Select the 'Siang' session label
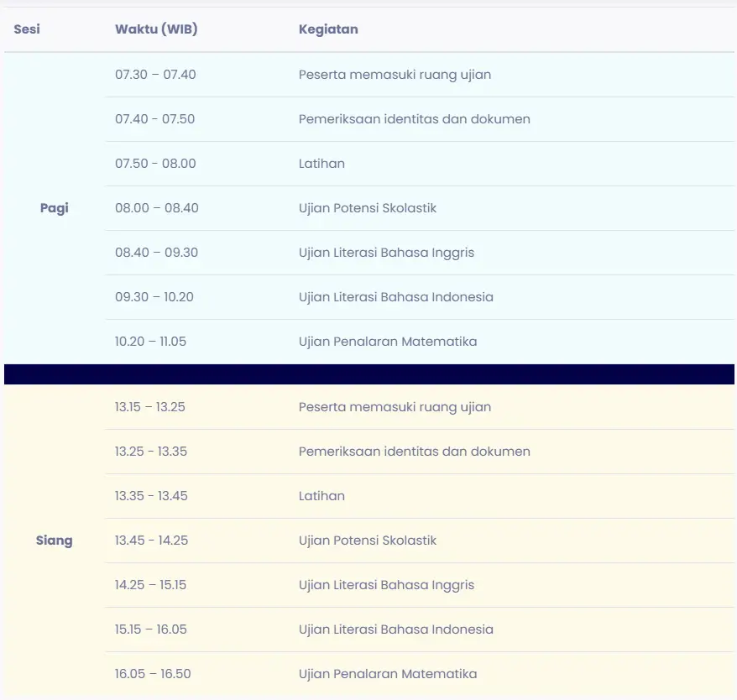737x700 pixels. (x=54, y=541)
